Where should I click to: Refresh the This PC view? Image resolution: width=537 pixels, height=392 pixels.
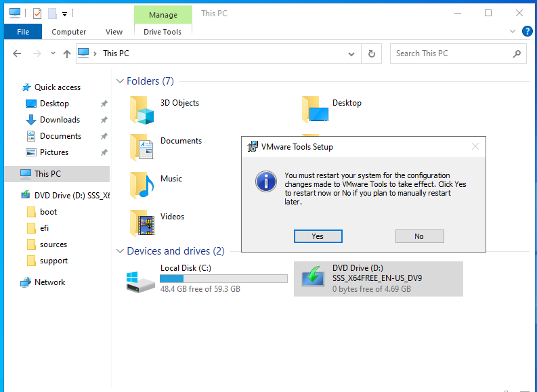pyautogui.click(x=372, y=53)
